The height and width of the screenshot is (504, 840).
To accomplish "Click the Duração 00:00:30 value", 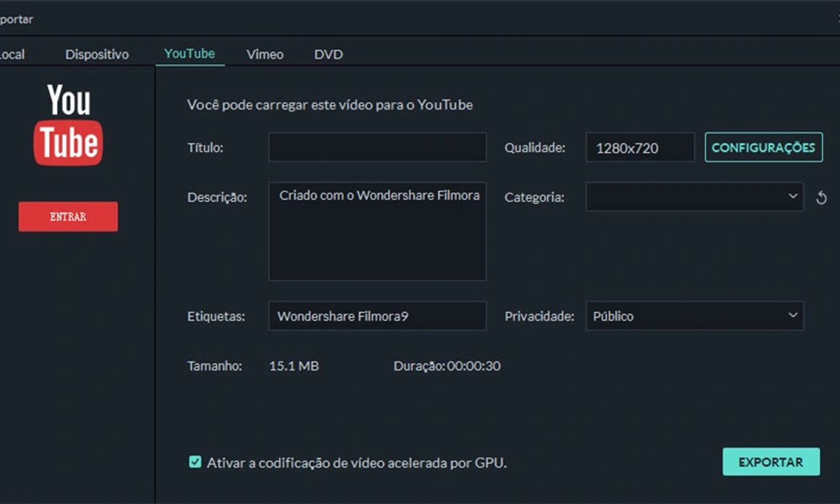I will tap(473, 366).
